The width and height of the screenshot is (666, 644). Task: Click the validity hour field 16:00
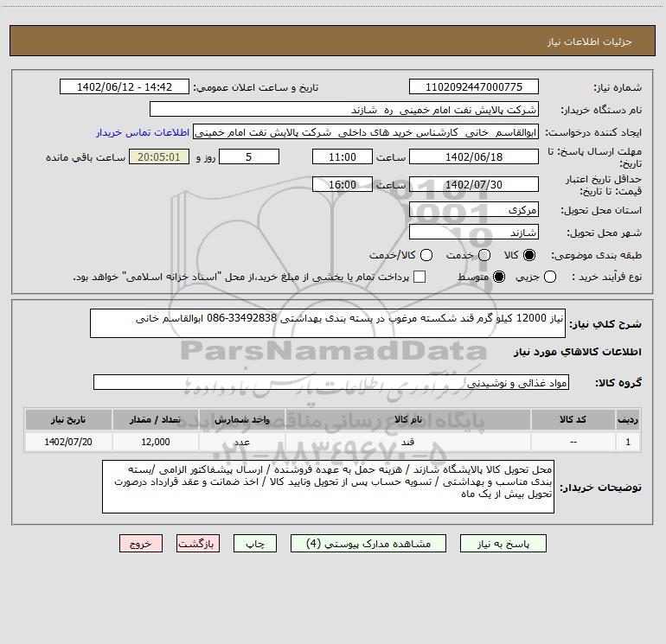(343, 185)
